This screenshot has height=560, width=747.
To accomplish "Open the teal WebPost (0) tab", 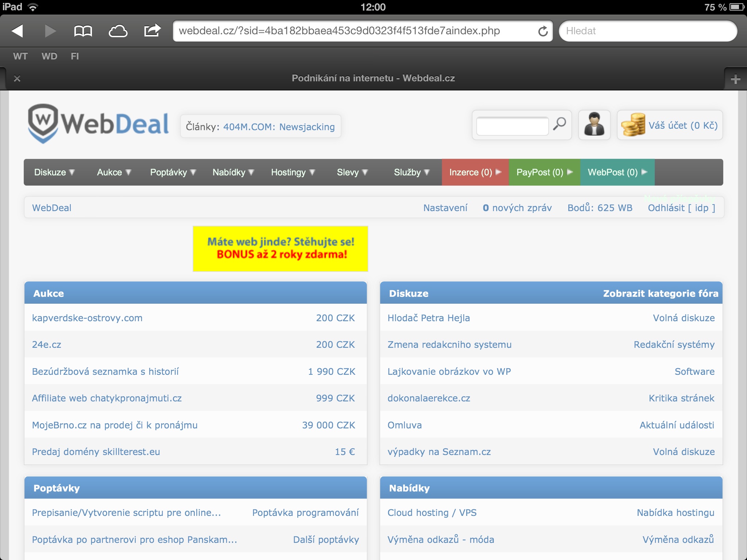I will [x=617, y=172].
